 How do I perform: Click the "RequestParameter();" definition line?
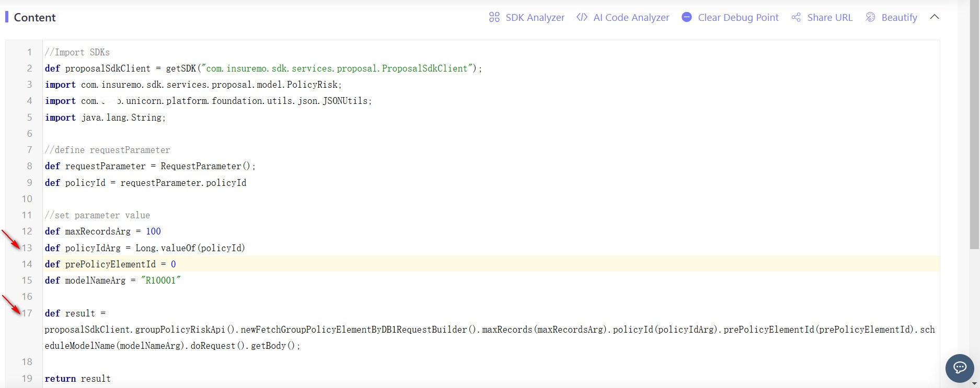coord(150,166)
